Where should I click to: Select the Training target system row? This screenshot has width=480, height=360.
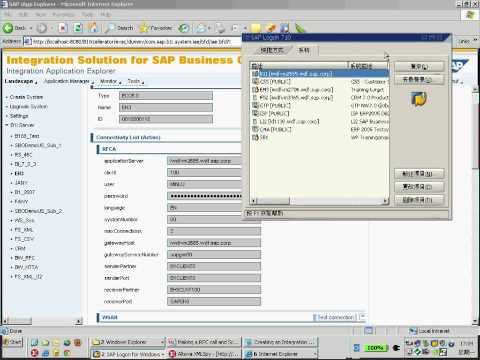click(x=320, y=90)
